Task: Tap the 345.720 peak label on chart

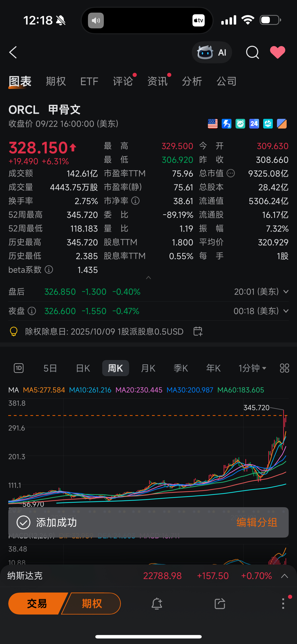Action: [x=256, y=408]
